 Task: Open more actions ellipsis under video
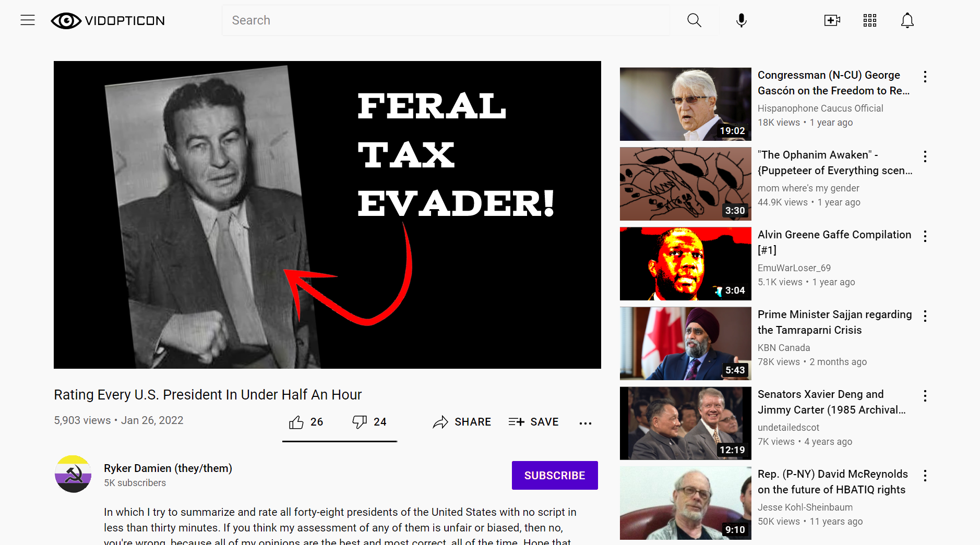[x=585, y=423]
